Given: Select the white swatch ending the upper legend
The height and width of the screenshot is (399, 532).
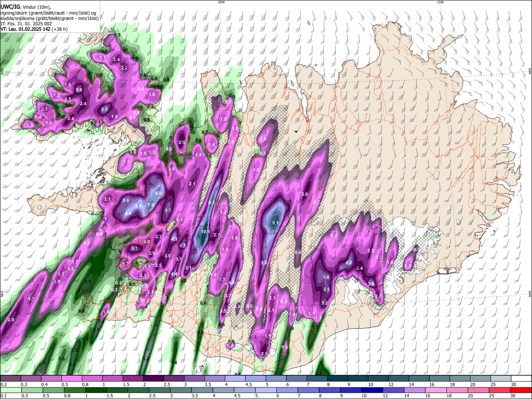Looking at the screenshot, I should point(521,379).
